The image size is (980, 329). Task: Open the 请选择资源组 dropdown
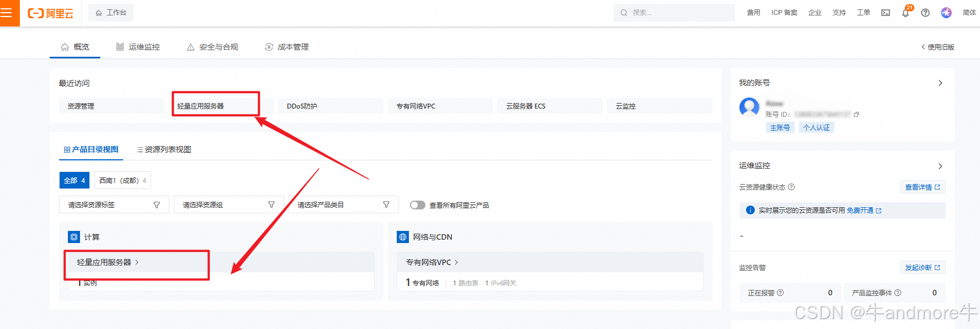pyautogui.click(x=229, y=204)
